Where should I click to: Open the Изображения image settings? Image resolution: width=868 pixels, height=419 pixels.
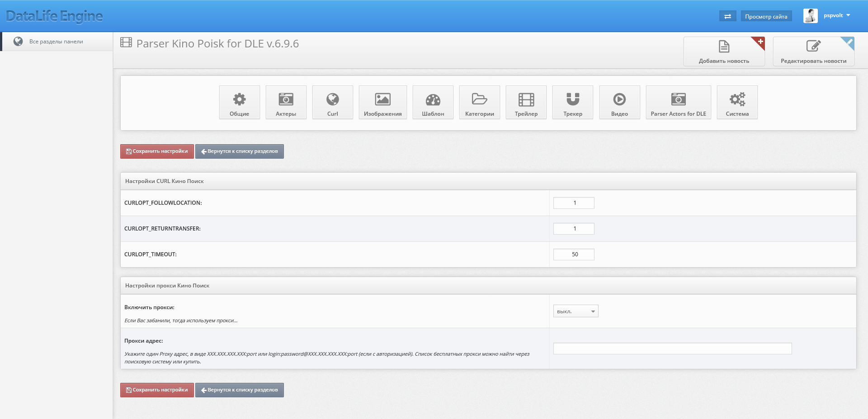pos(382,102)
